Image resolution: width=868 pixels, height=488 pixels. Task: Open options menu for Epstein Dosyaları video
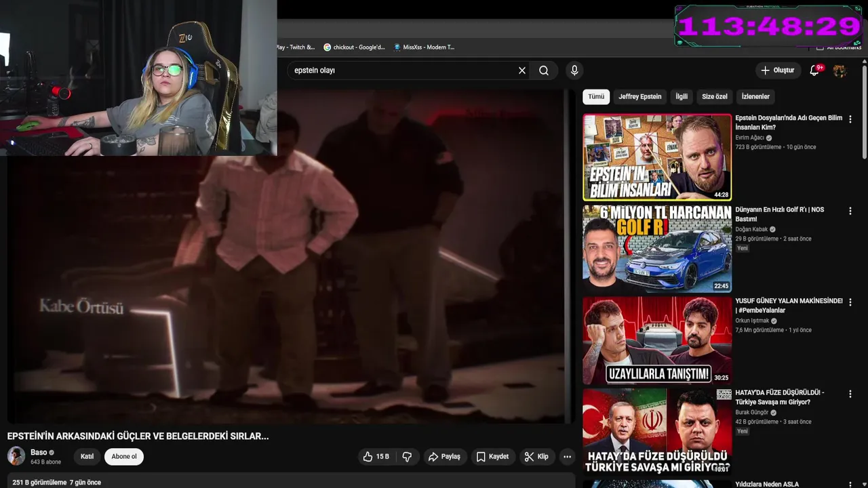pos(850,119)
